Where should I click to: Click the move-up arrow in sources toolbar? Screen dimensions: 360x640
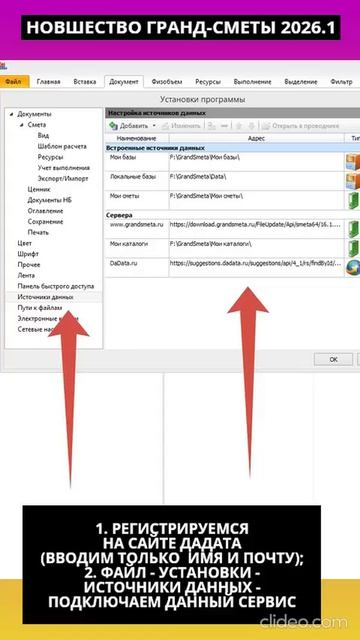240,126
